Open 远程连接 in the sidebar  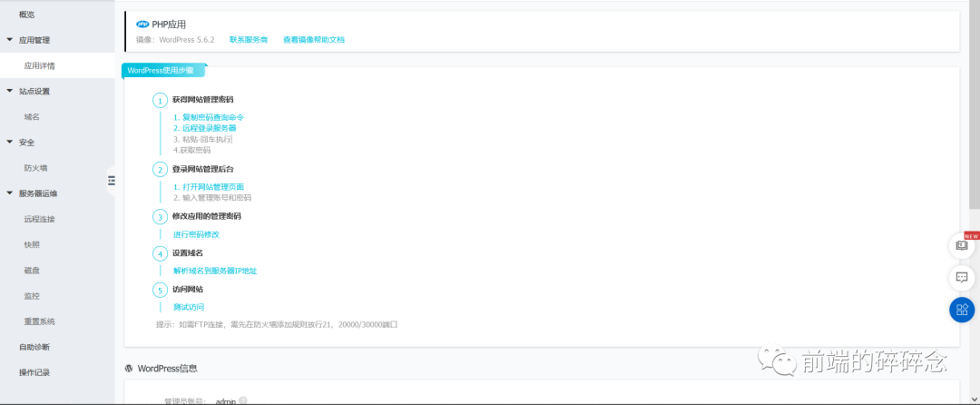39,220
